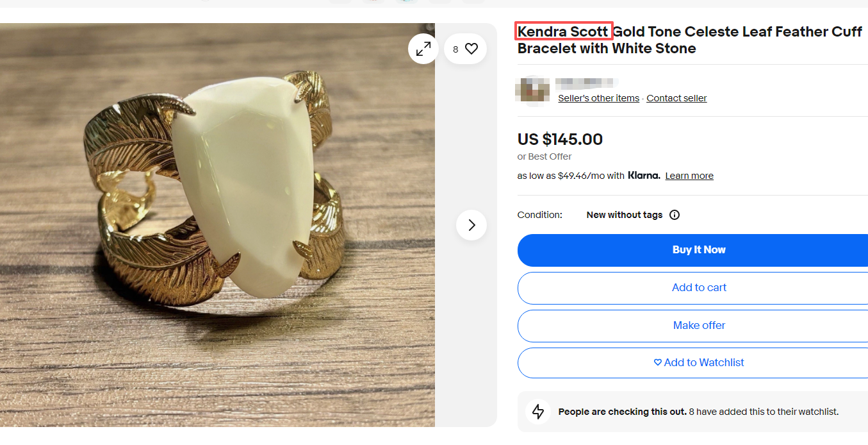This screenshot has width=868, height=445.
Task: Open Seller's other items link
Action: click(598, 98)
